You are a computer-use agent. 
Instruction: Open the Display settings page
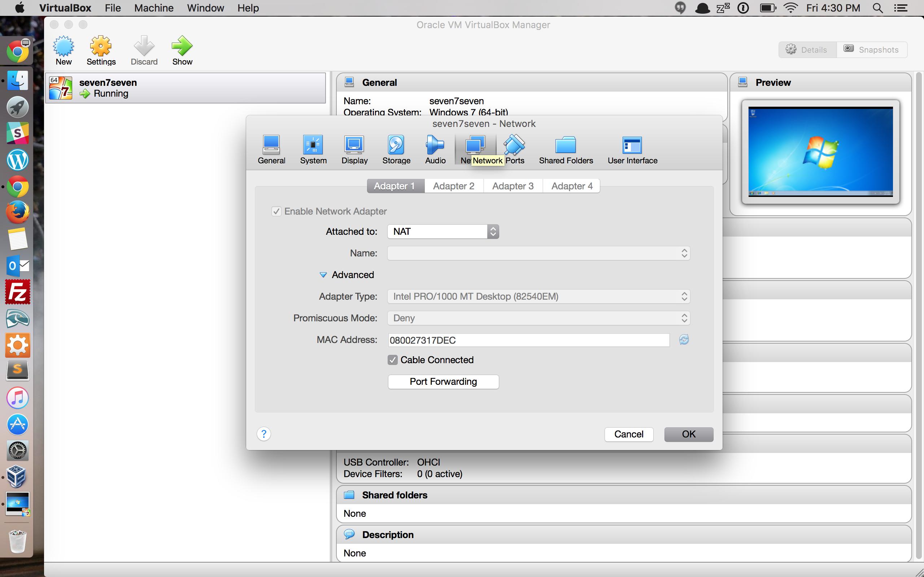(x=354, y=149)
